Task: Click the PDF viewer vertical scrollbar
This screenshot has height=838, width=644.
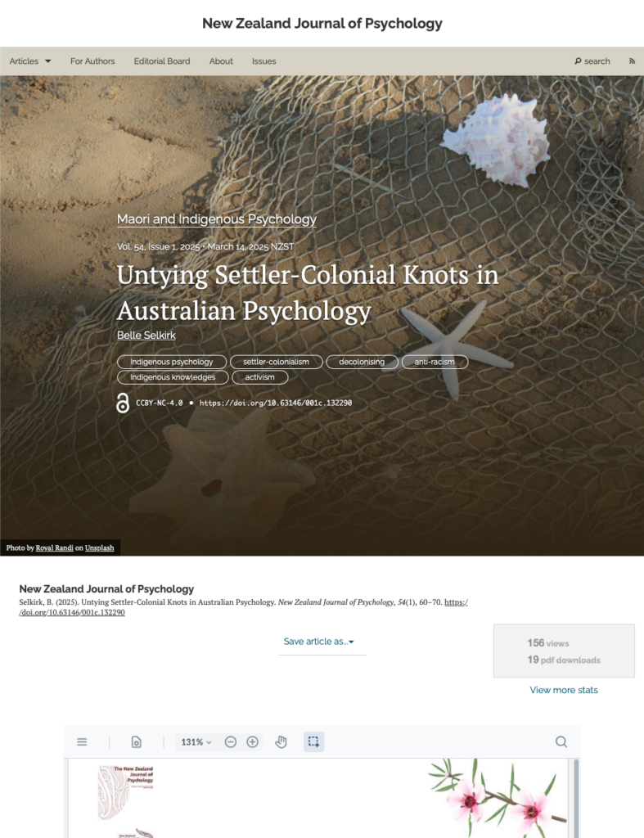Action: click(576, 798)
